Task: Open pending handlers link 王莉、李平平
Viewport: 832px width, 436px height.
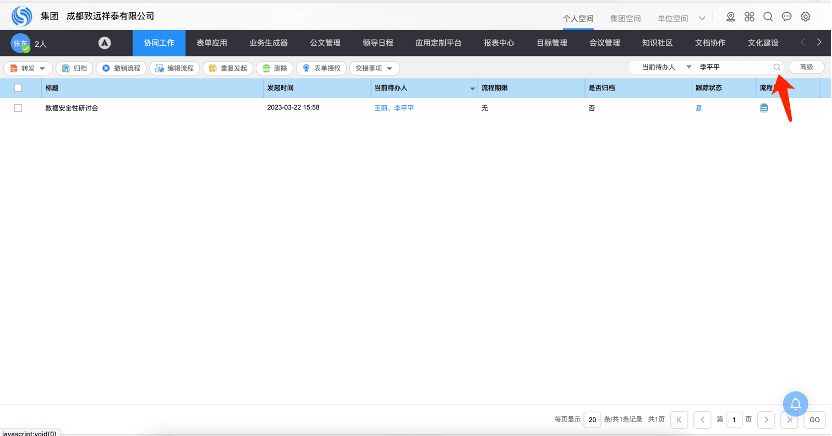Action: (394, 108)
